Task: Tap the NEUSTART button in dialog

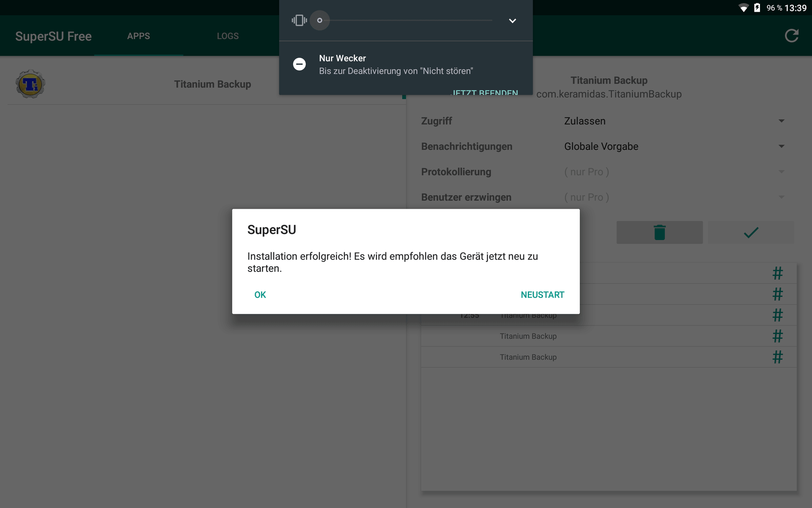Action: click(542, 295)
